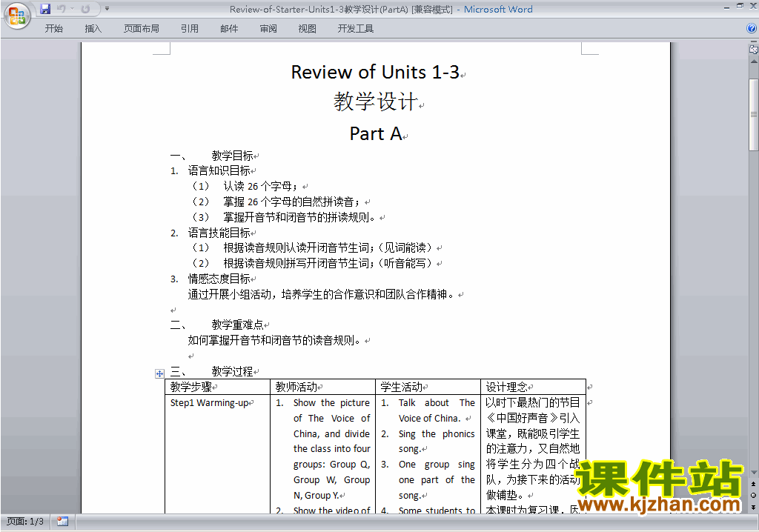The width and height of the screenshot is (759, 532).
Task: Click the 二、教学重难点 heading
Action: tap(216, 325)
